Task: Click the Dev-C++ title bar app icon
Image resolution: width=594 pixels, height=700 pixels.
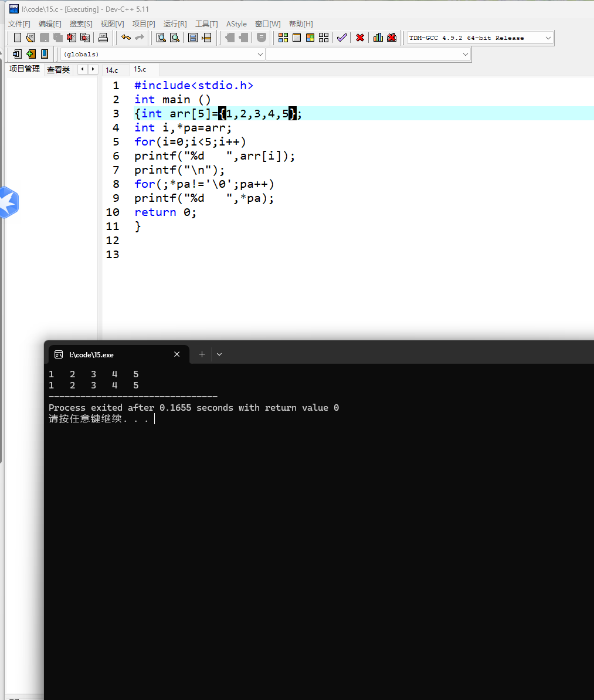Action: 14,8
